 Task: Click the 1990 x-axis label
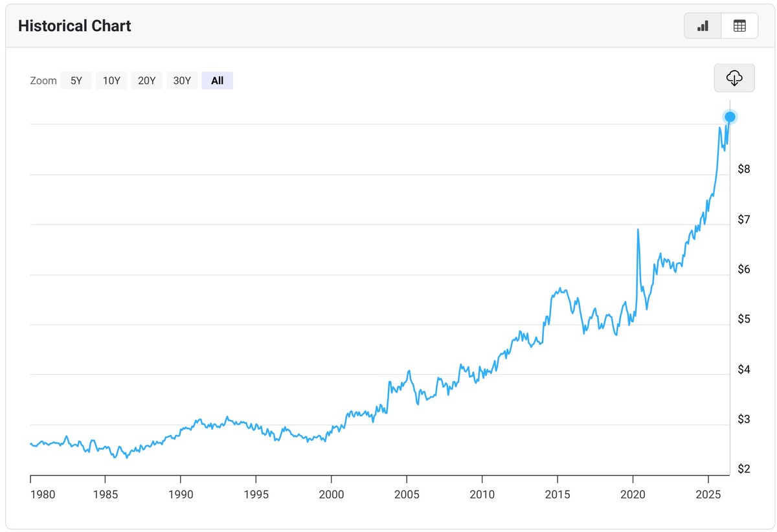[x=181, y=495]
